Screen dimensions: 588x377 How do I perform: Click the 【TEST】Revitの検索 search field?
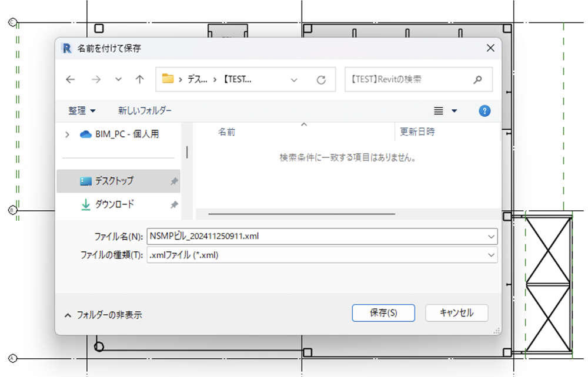[x=409, y=79]
